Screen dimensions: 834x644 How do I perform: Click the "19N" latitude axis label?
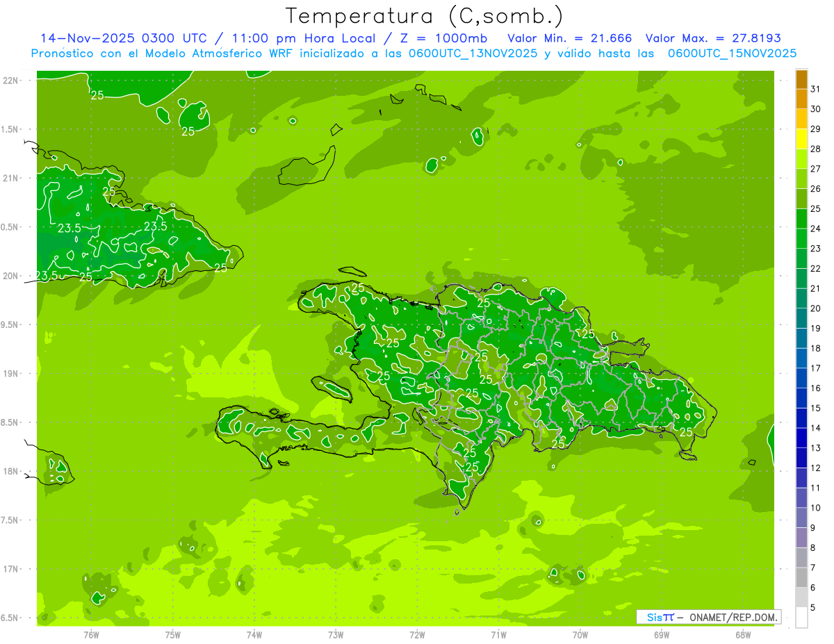(11, 373)
